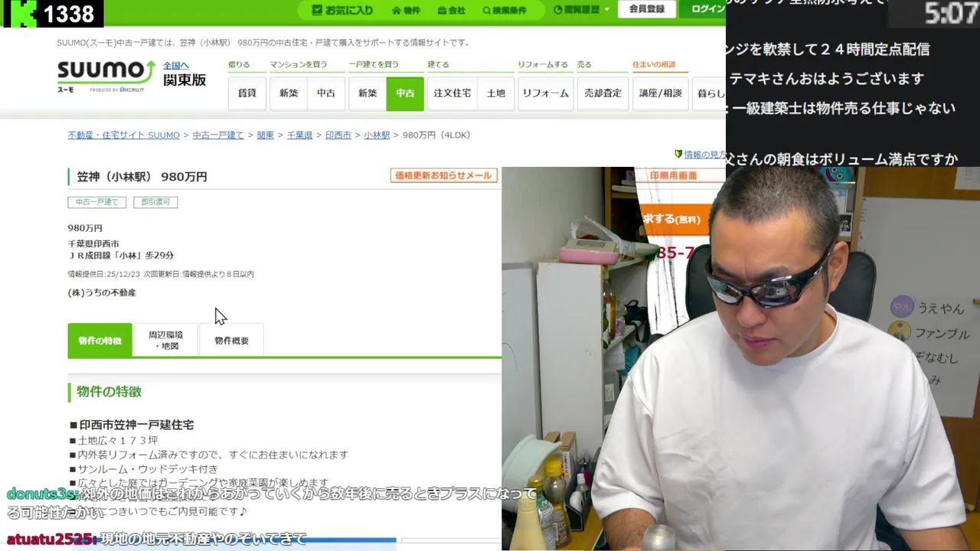
Task: Click the SUUMO logo
Action: click(x=106, y=75)
